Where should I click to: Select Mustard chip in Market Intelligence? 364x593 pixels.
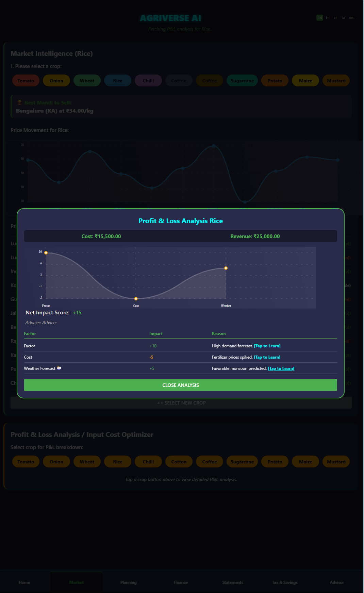coord(336,81)
